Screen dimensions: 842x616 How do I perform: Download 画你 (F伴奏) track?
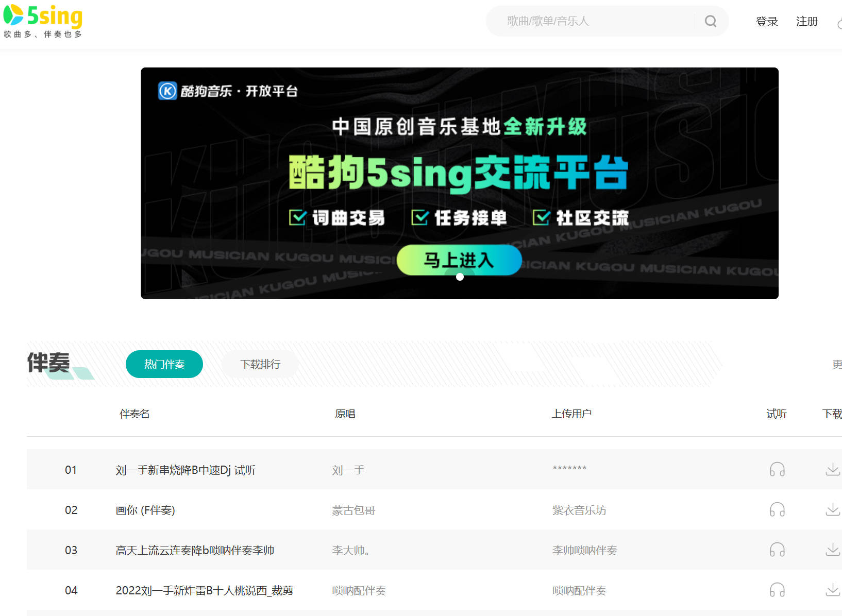pyautogui.click(x=832, y=509)
